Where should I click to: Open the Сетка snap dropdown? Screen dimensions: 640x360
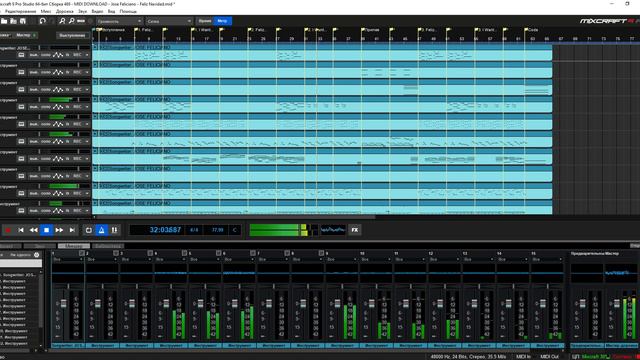click(169, 21)
